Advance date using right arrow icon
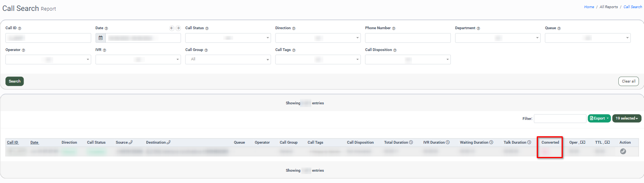Image resolution: width=644 pixels, height=183 pixels. [x=178, y=28]
